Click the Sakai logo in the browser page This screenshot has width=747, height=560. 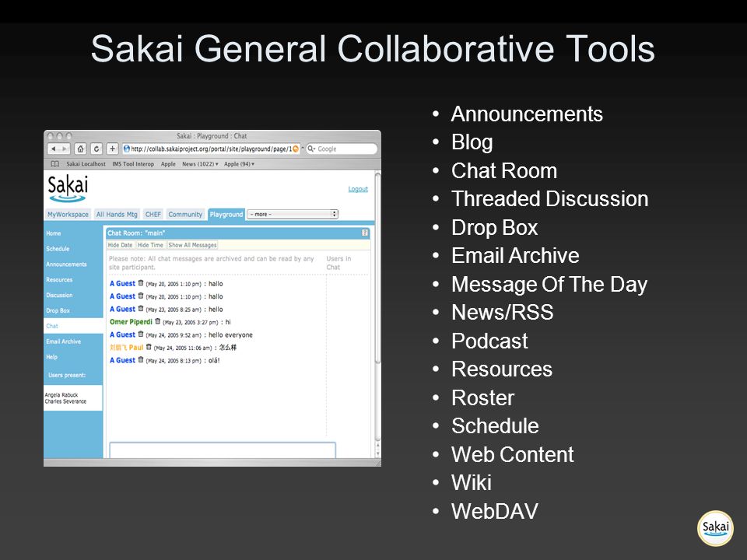pos(68,188)
